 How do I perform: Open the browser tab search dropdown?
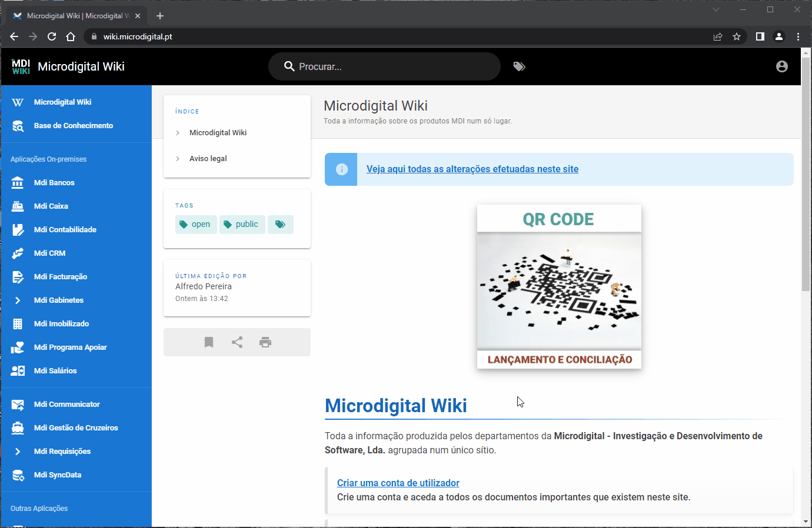pyautogui.click(x=716, y=9)
